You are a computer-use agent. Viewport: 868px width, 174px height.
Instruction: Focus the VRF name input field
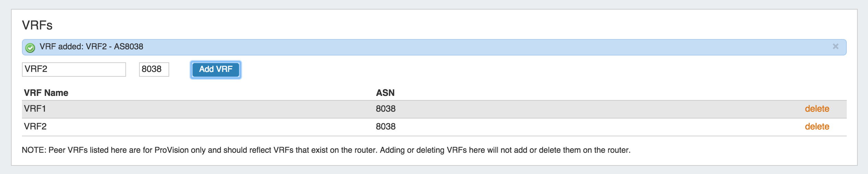pos(74,69)
